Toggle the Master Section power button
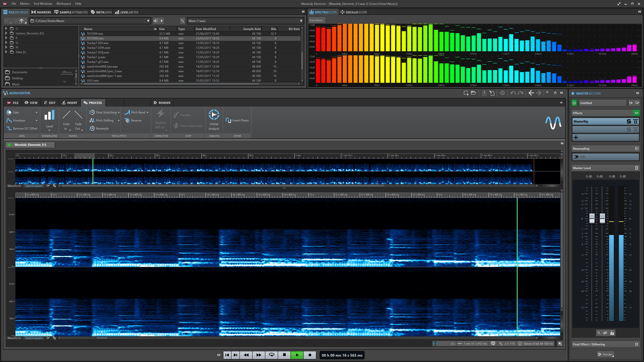644x362 pixels. pos(574,103)
